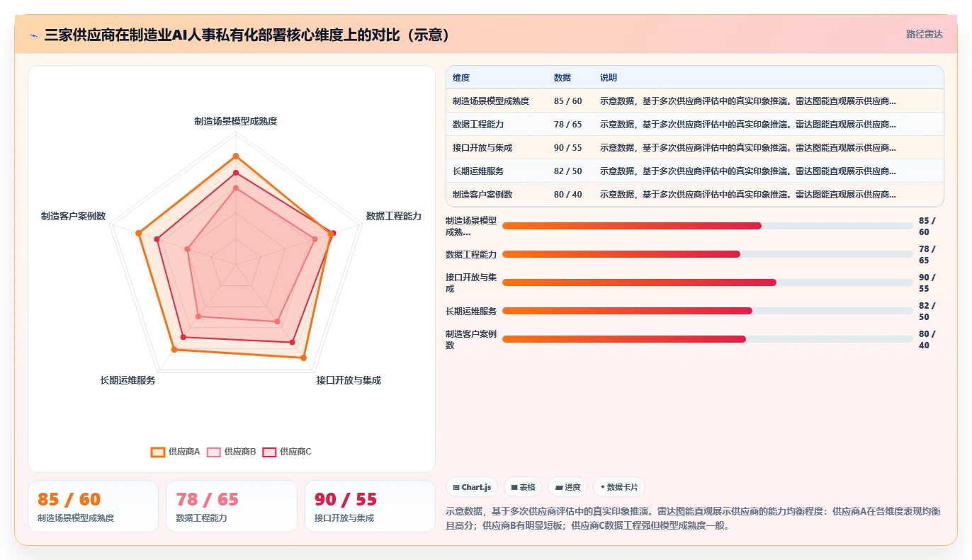Click the 供应商A orange point on the 长期运维服务 axis
The height and width of the screenshot is (560, 972).
[x=174, y=349]
